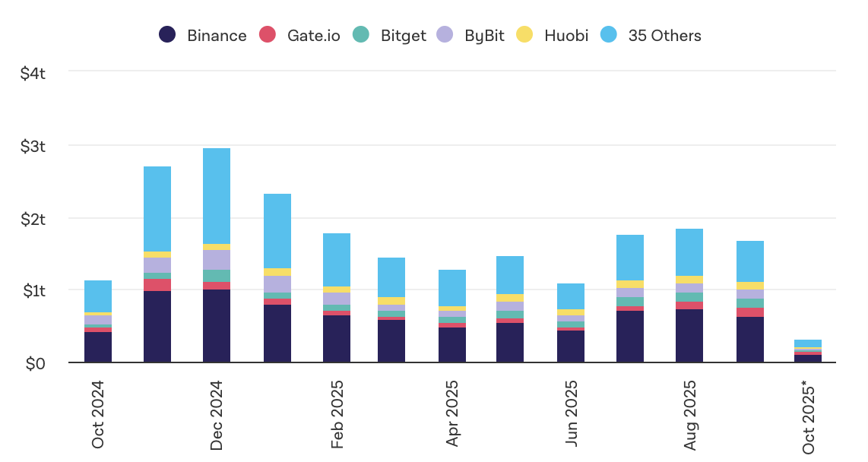Click the $3t y-axis label
868x462 pixels.
(33, 147)
